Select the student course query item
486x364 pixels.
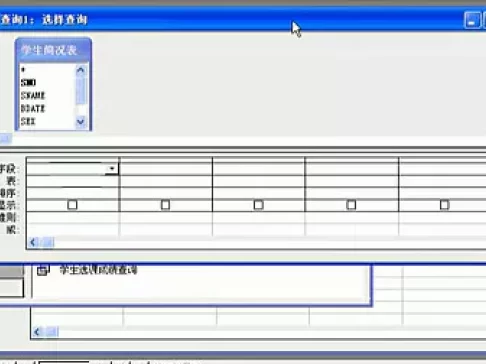[x=98, y=270]
